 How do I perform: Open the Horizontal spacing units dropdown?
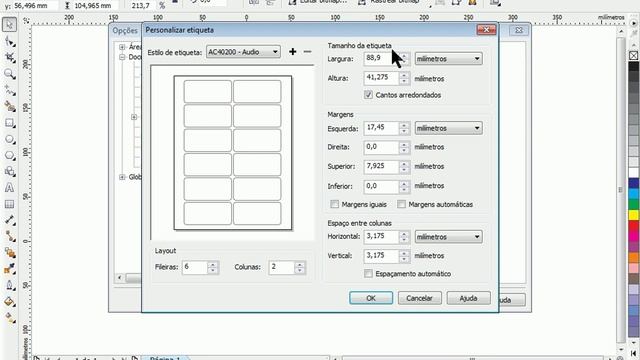pos(448,237)
